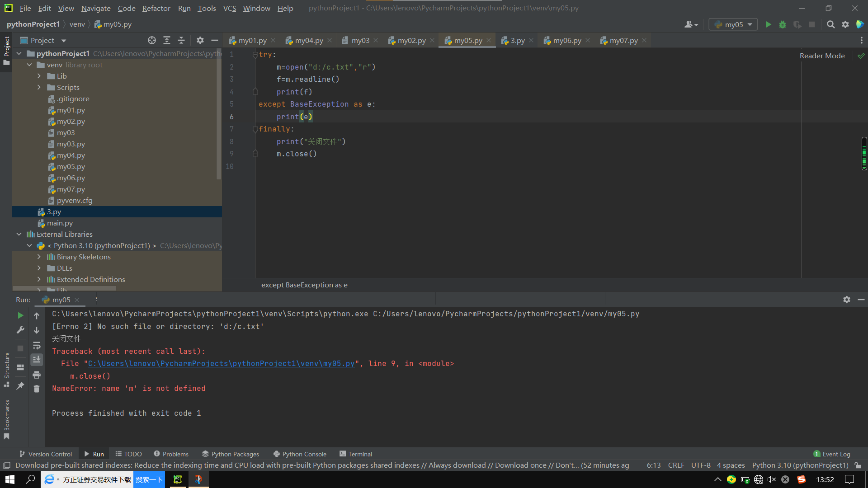Toggle the Project sidebar tab

coord(6,51)
